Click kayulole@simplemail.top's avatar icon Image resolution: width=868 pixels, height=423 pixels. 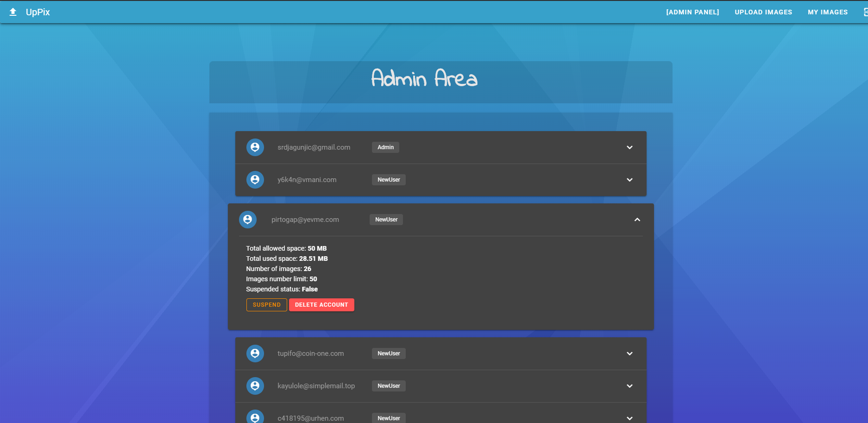[255, 385]
